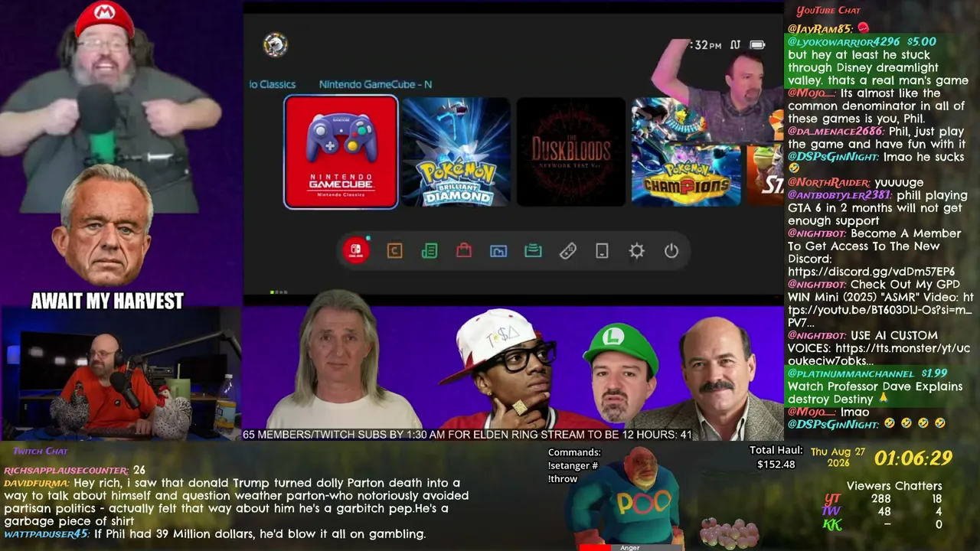
Task: Click the webcam of streamer in orange shirt
Action: click(121, 373)
